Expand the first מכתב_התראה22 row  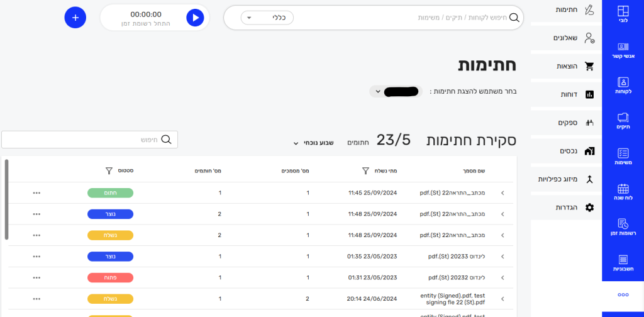coord(502,192)
